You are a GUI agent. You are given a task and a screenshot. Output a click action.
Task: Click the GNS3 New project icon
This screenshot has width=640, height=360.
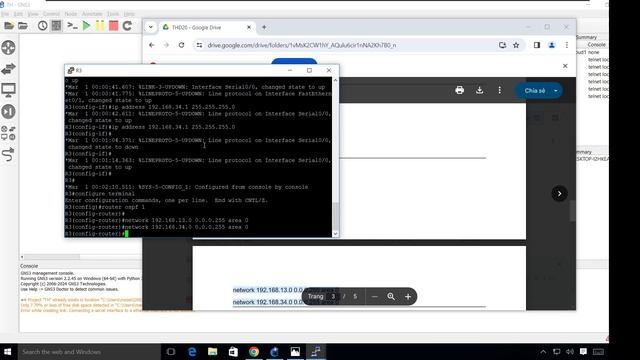[x=9, y=26]
